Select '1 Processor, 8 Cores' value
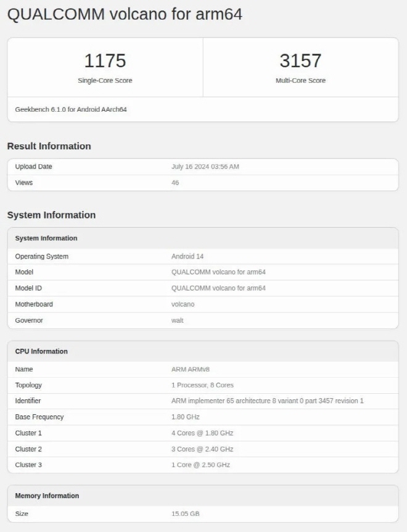Viewport: 407px width, 532px height. (x=202, y=385)
